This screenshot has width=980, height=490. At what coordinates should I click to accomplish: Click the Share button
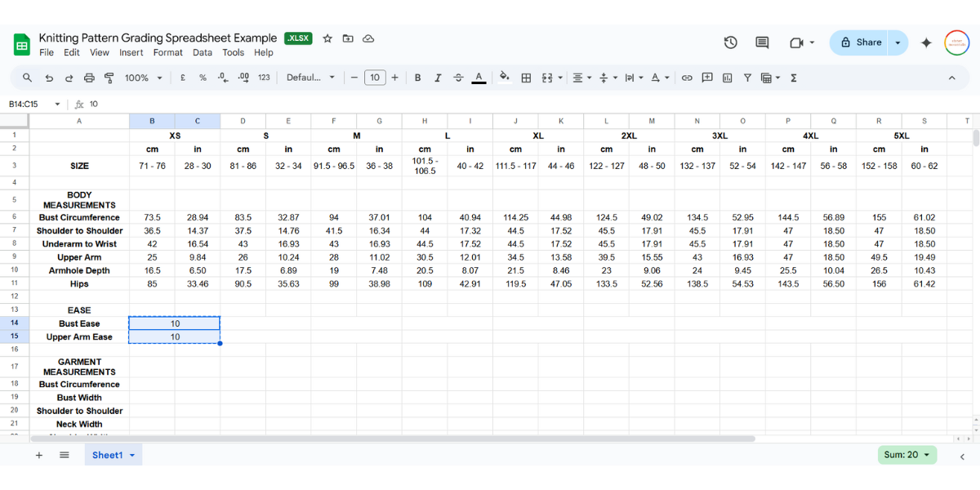pos(860,42)
